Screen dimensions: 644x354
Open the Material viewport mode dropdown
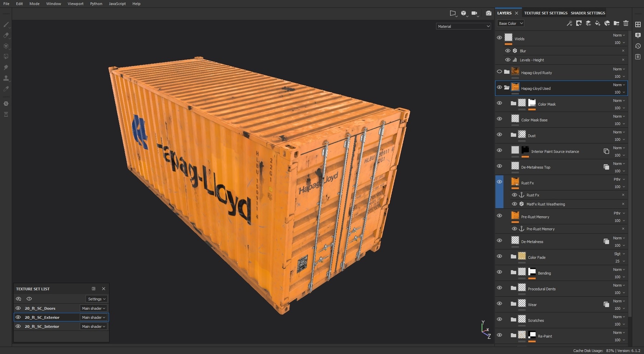[463, 26]
